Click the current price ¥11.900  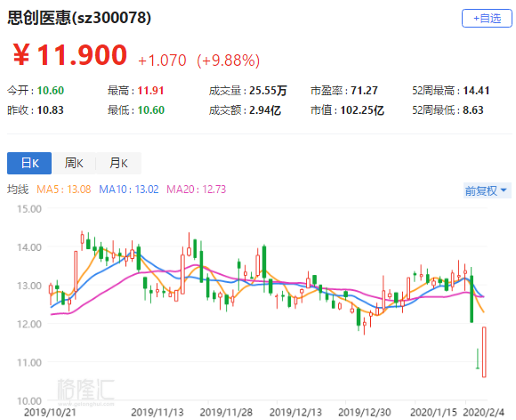(x=69, y=54)
